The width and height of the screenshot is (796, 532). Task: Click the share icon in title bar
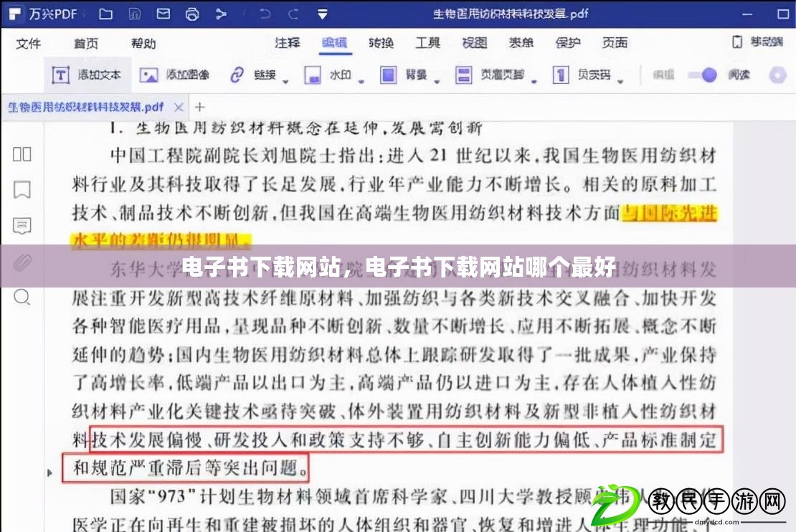coord(221,14)
